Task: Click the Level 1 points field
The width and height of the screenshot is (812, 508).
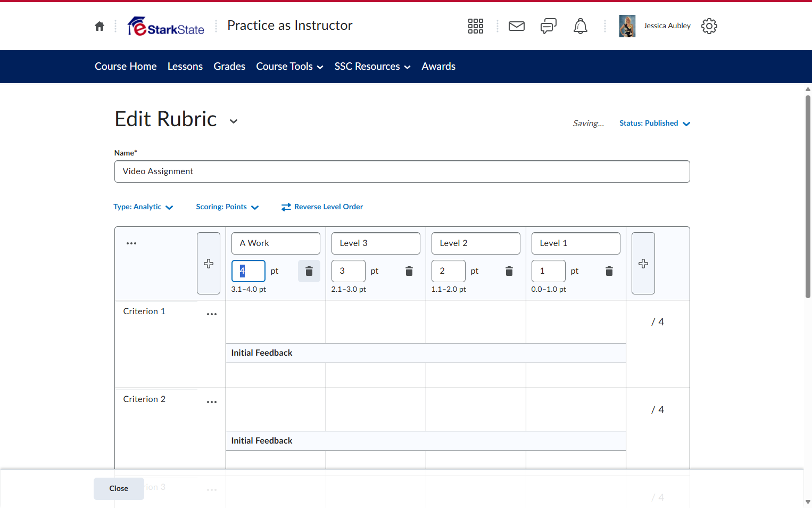Action: coord(549,271)
